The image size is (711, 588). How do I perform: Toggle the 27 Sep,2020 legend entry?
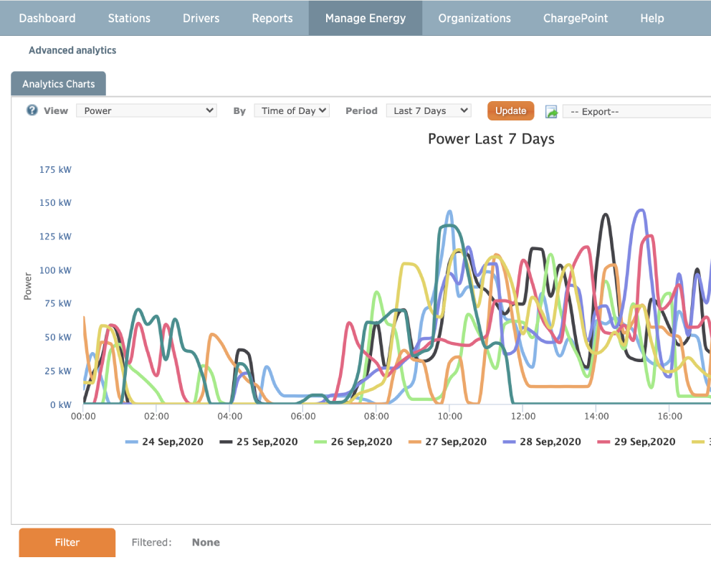pyautogui.click(x=455, y=442)
